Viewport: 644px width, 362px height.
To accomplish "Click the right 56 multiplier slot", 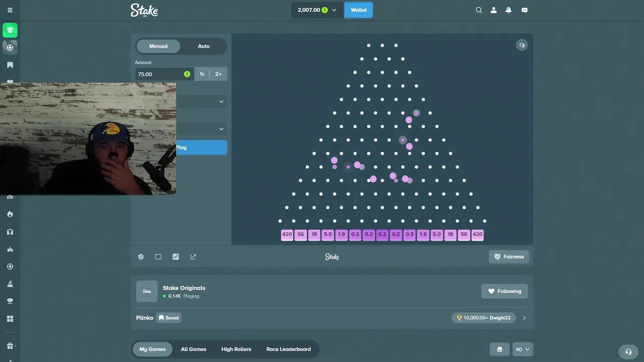I will pyautogui.click(x=464, y=234).
